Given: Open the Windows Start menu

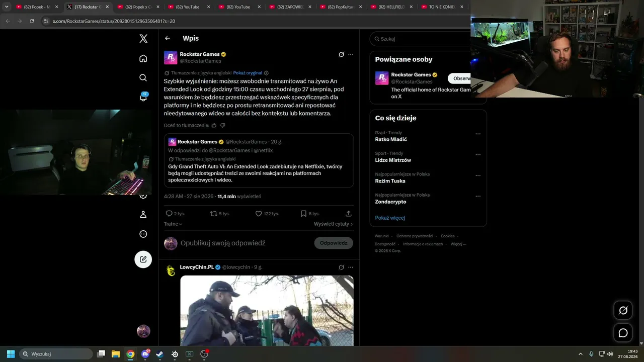Looking at the screenshot, I should pyautogui.click(x=11, y=354).
